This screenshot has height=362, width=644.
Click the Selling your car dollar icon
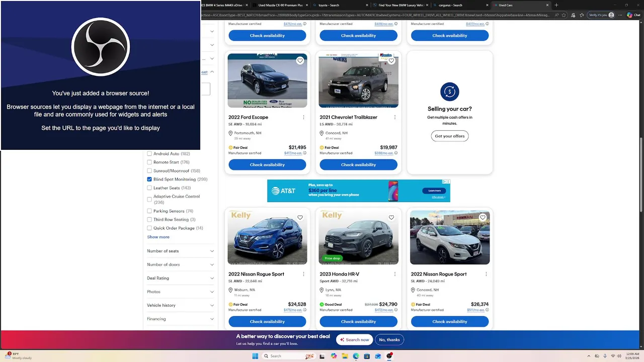click(450, 92)
